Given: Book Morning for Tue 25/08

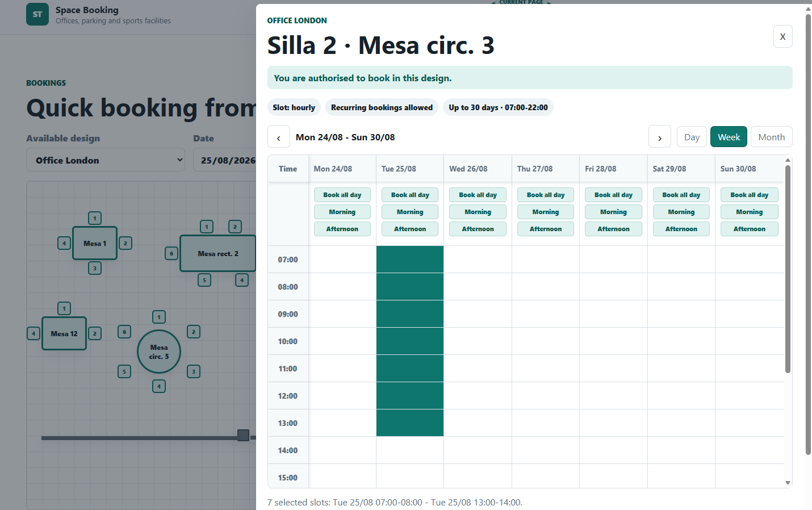Looking at the screenshot, I should 410,212.
